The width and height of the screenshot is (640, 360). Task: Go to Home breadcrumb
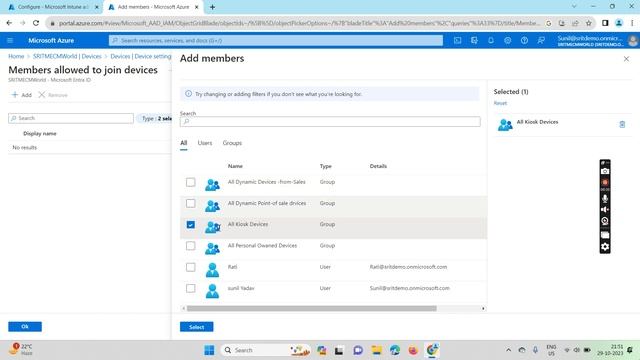(16, 56)
